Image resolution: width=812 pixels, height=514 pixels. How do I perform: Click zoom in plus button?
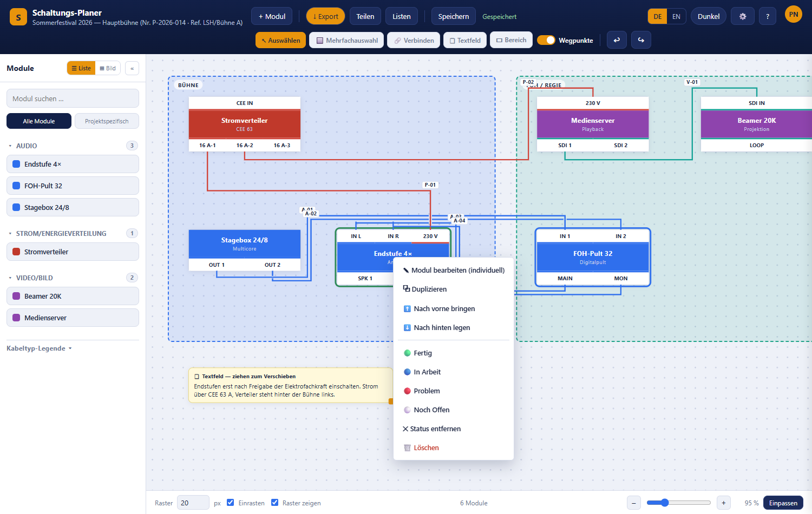point(724,503)
